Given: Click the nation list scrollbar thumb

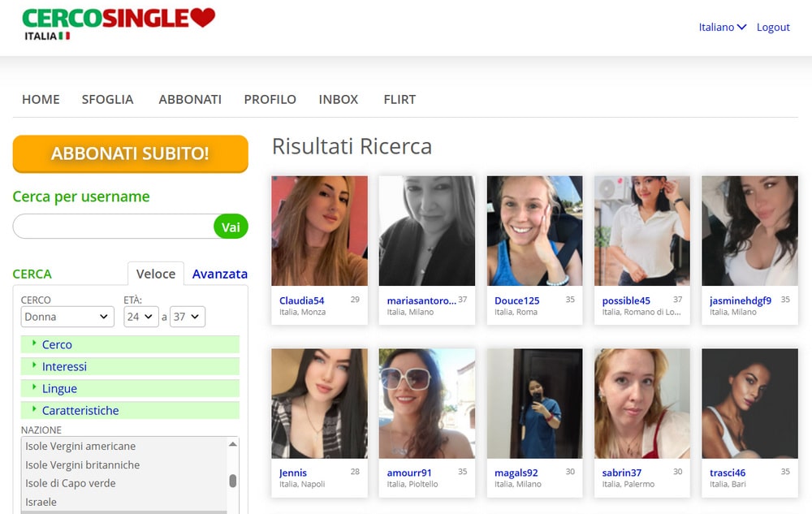Looking at the screenshot, I should pyautogui.click(x=233, y=481).
